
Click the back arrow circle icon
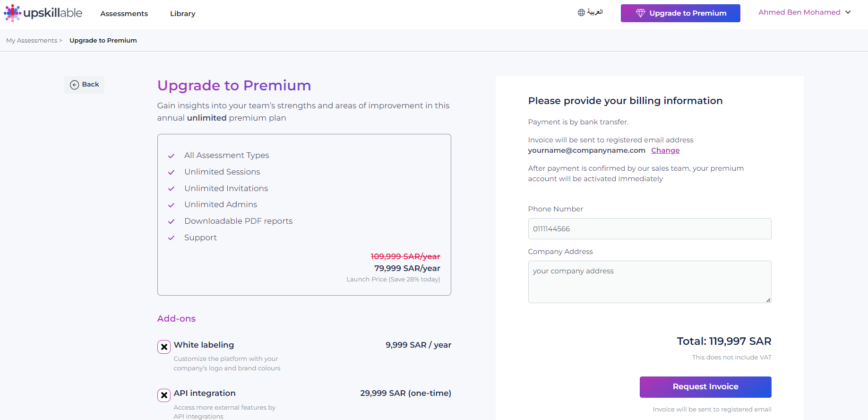75,85
